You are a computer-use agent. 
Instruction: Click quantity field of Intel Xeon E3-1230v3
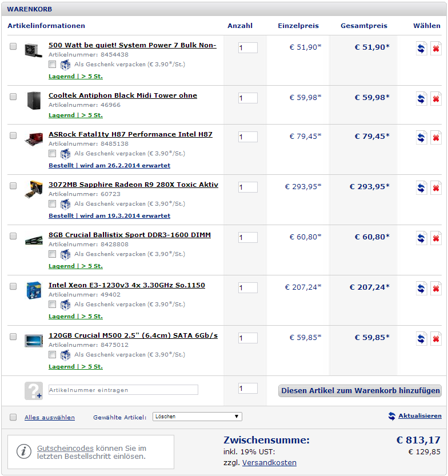pos(247,288)
